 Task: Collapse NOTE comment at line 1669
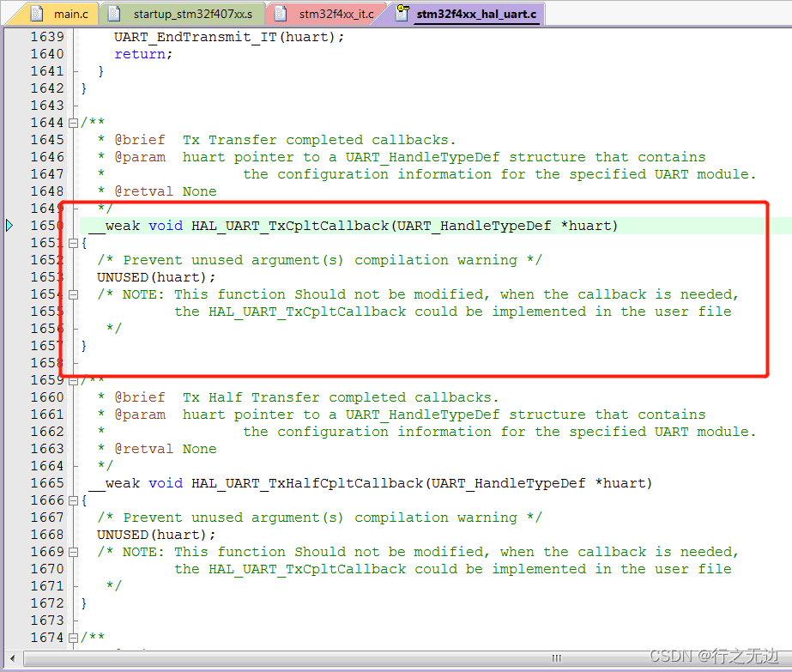pos(73,552)
